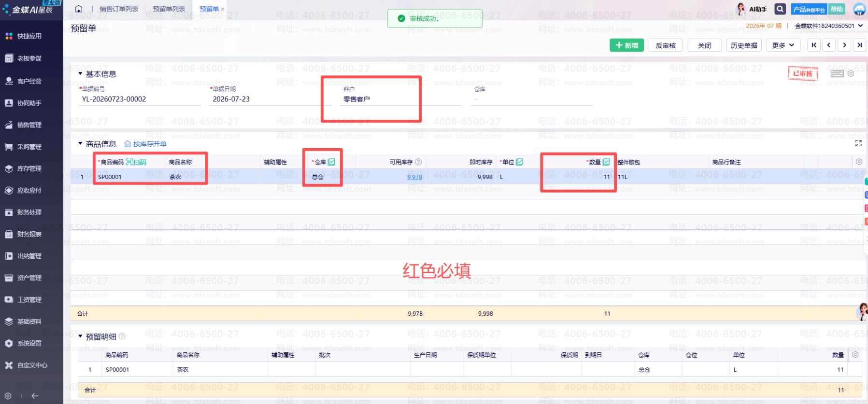Open 销售管理 in the sidebar
This screenshot has height=404, width=868.
pos(29,125)
